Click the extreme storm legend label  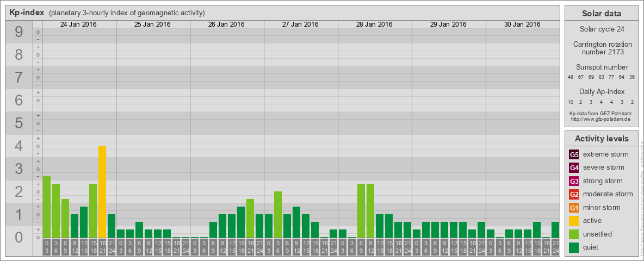606,154
